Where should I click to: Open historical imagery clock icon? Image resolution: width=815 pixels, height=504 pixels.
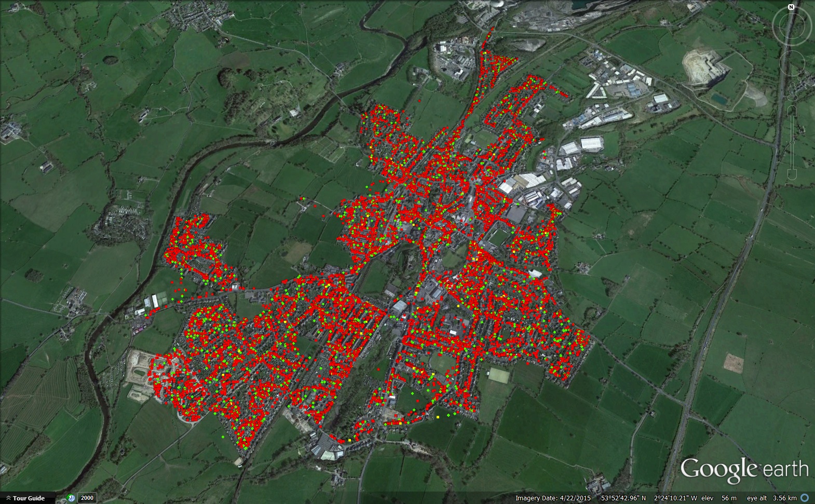71,498
